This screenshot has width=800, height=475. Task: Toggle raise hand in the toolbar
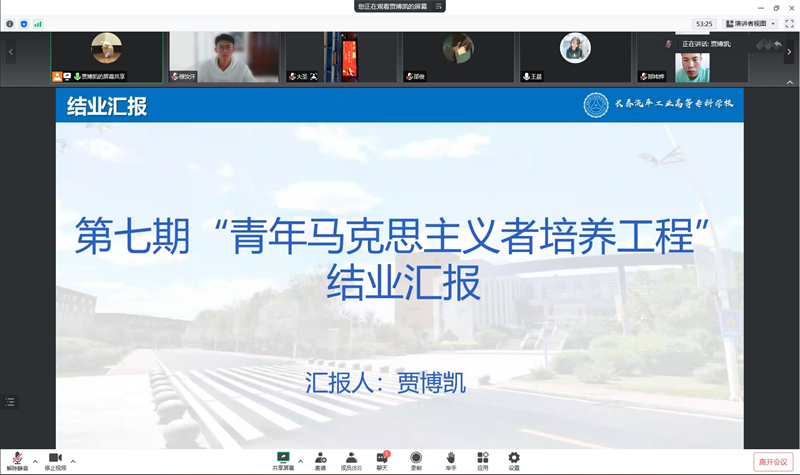pyautogui.click(x=451, y=459)
